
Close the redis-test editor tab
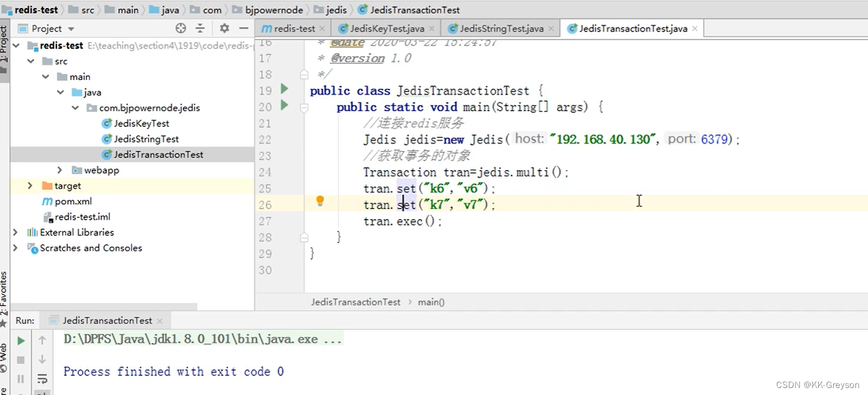[322, 28]
